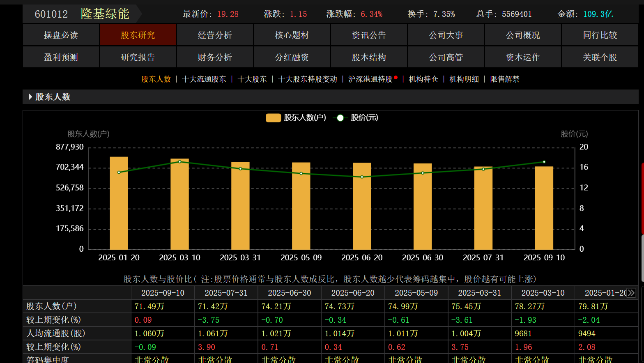Open 十大股东持股变动 link
Screen dimensions: 644x363
coord(308,79)
